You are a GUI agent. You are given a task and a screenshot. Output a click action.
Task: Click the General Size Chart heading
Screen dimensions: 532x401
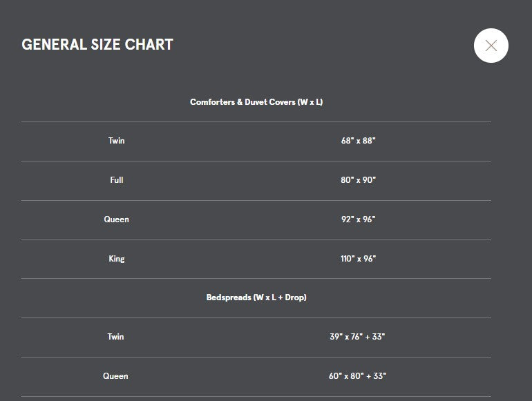pos(97,44)
